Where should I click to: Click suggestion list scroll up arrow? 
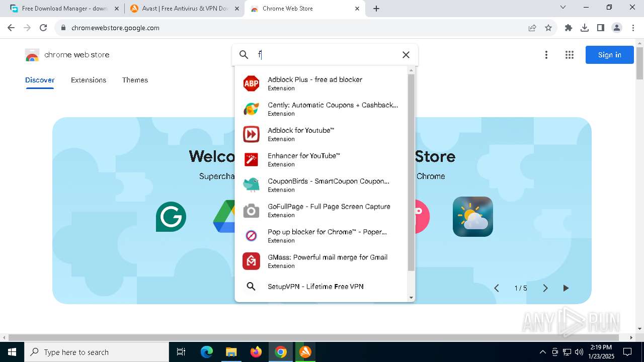[411, 70]
